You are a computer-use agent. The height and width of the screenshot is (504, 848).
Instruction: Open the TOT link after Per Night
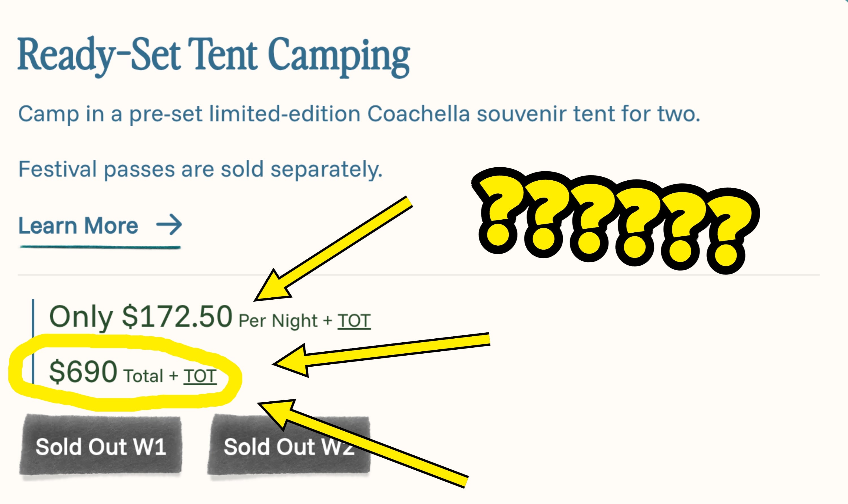point(354,321)
